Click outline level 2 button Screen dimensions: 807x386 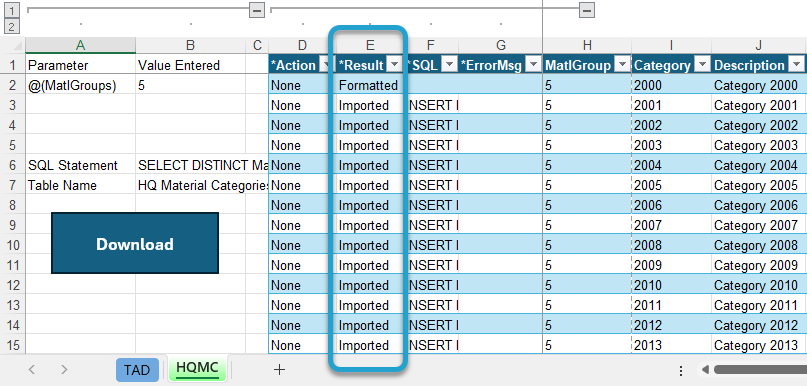(12, 26)
